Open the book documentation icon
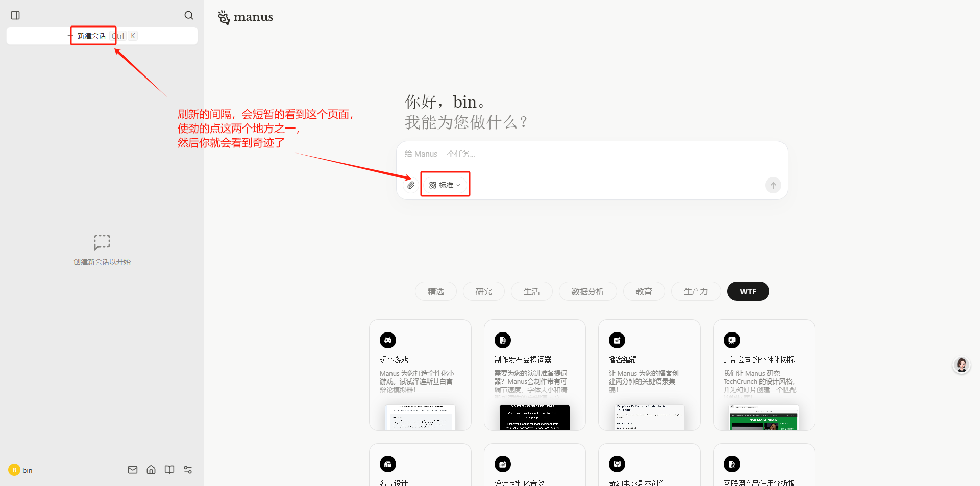 pos(169,470)
